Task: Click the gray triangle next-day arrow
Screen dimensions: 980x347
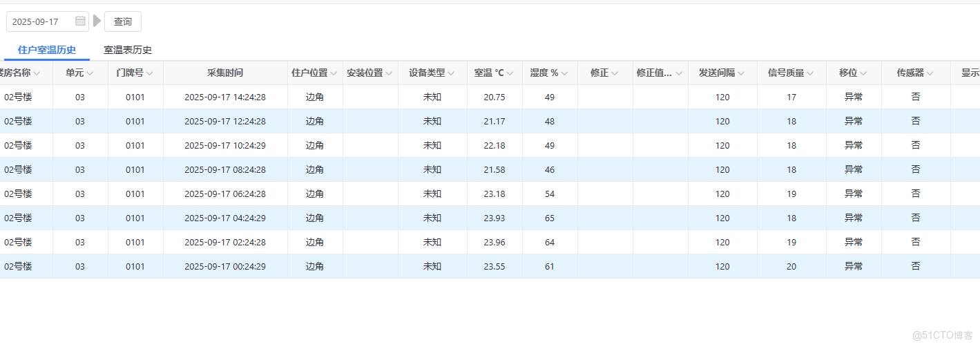Action: [97, 21]
